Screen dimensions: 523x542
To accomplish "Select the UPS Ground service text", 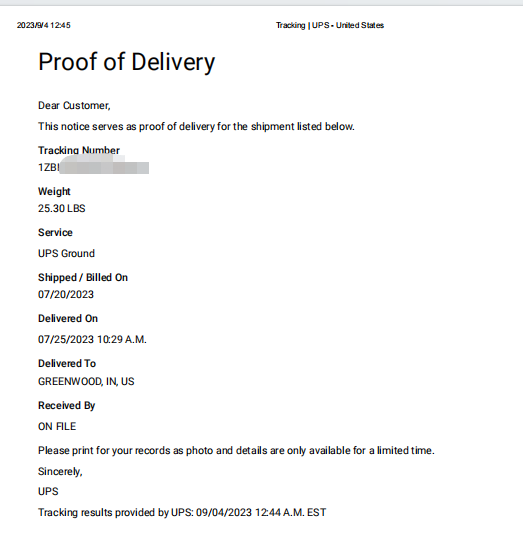I will click(x=66, y=253).
